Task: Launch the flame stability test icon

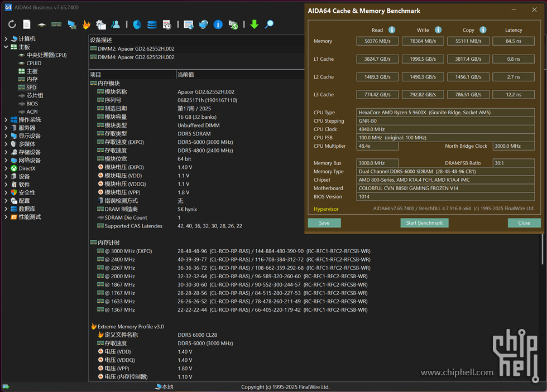Action: (86, 25)
